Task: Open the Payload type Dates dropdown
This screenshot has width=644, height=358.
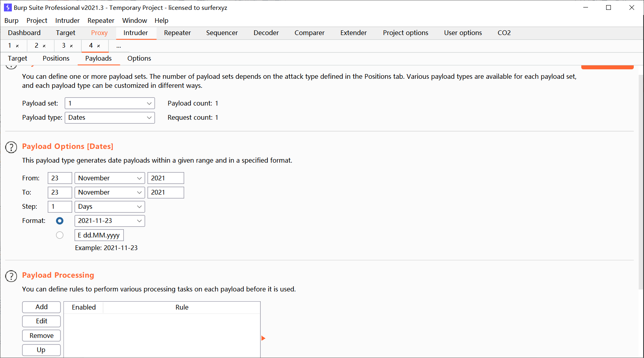Action: [x=110, y=117]
